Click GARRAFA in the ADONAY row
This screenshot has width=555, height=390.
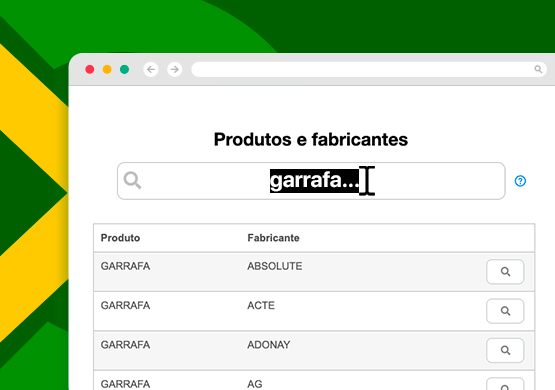click(125, 345)
